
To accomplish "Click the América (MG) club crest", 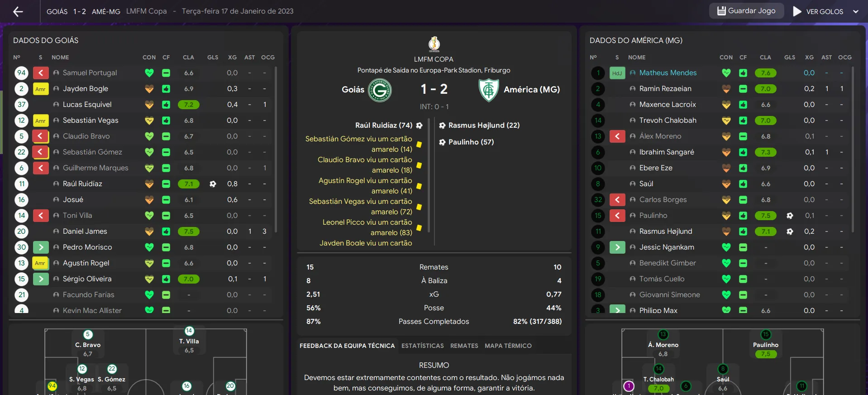I will pyautogui.click(x=488, y=90).
